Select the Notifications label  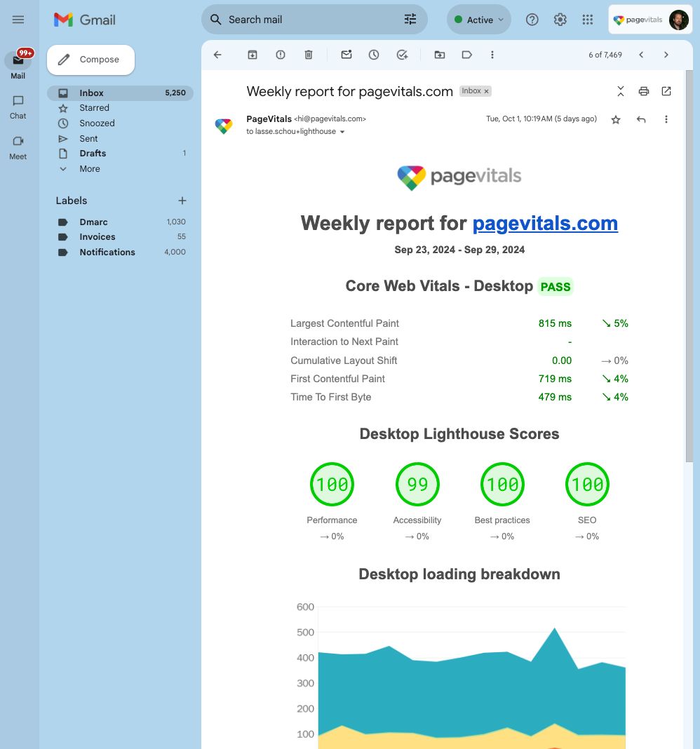click(x=107, y=252)
